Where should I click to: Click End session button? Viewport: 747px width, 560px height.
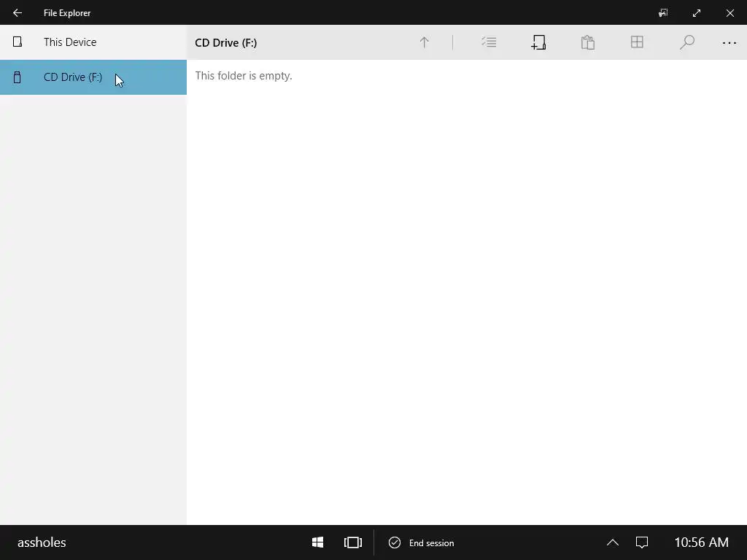[421, 542]
